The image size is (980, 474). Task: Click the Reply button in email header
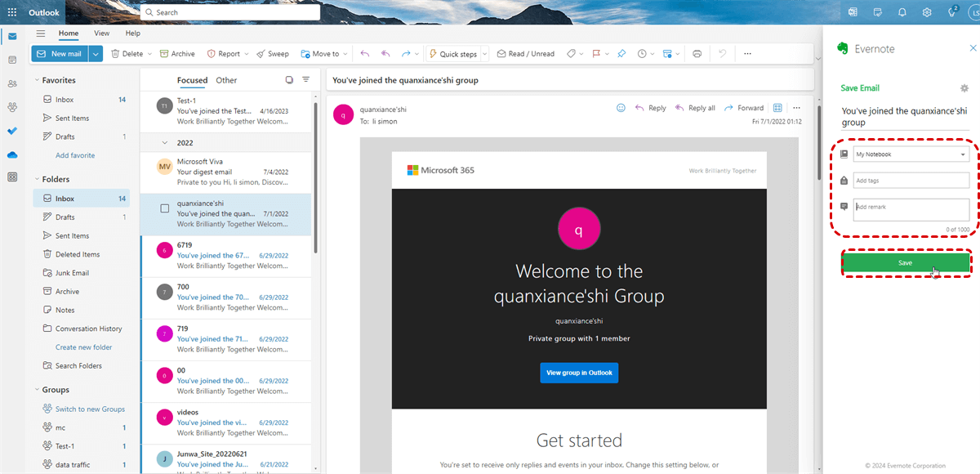tap(651, 108)
